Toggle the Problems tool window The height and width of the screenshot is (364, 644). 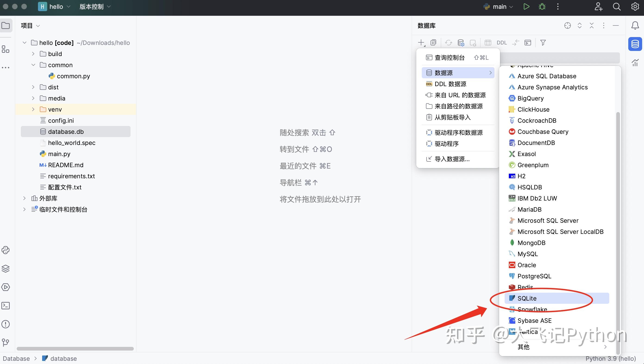coord(6,324)
